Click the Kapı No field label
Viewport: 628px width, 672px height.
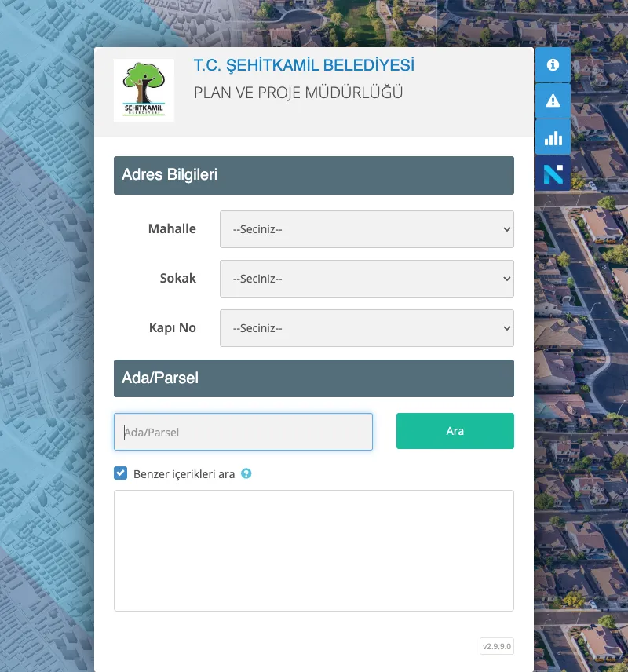click(x=172, y=328)
